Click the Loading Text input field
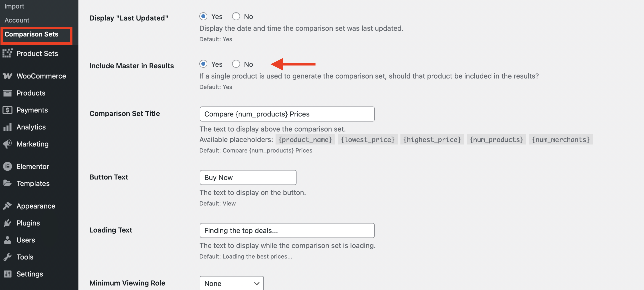Screen dimensions: 644x290 coord(287,230)
